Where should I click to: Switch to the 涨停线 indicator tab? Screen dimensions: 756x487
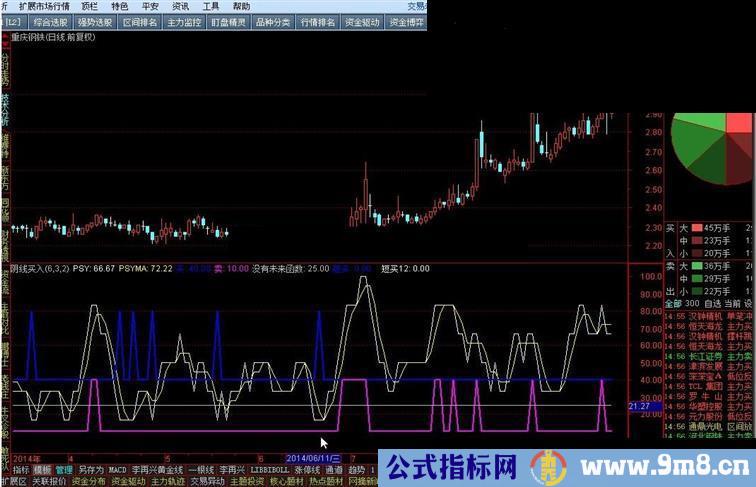click(x=307, y=468)
